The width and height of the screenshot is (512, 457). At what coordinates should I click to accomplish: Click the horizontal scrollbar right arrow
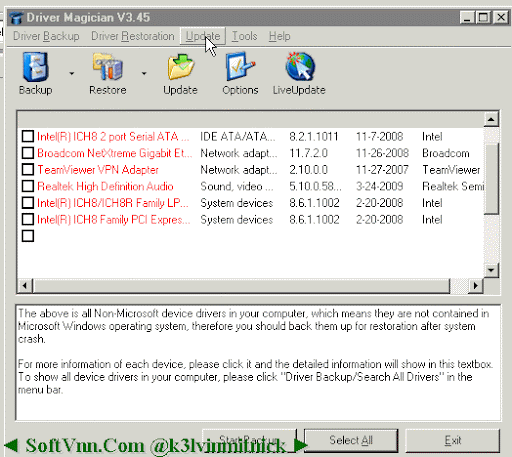click(476, 286)
